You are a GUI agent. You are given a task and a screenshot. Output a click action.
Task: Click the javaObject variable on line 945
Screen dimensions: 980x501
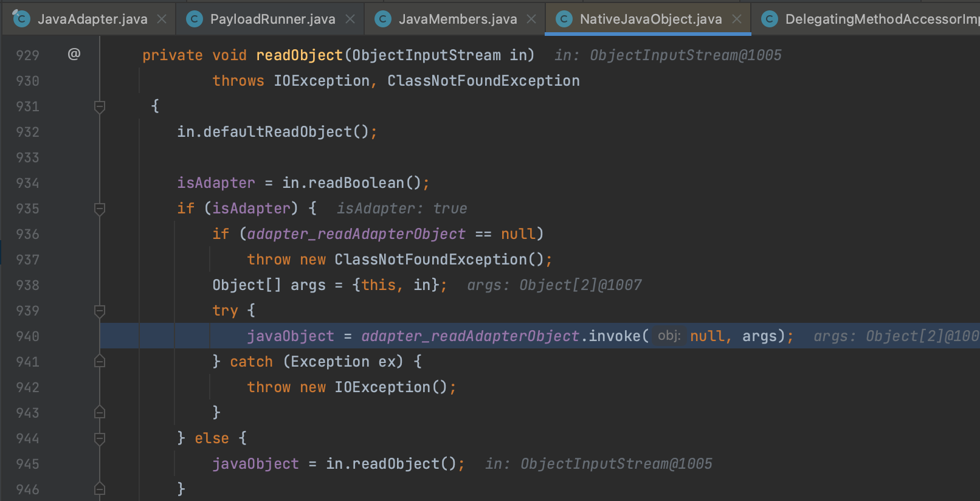[x=255, y=464]
